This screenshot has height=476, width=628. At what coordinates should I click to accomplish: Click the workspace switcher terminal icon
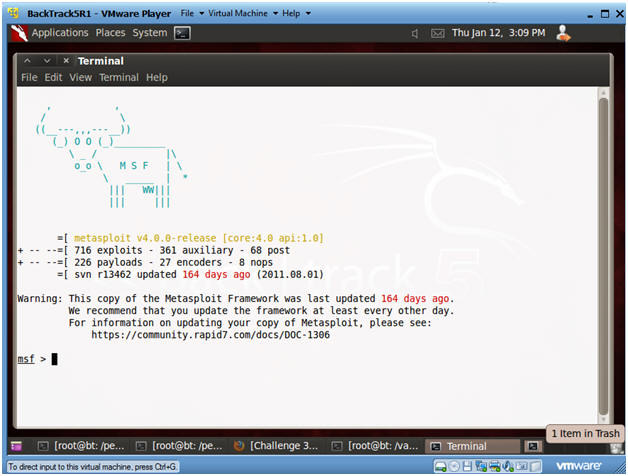533,446
